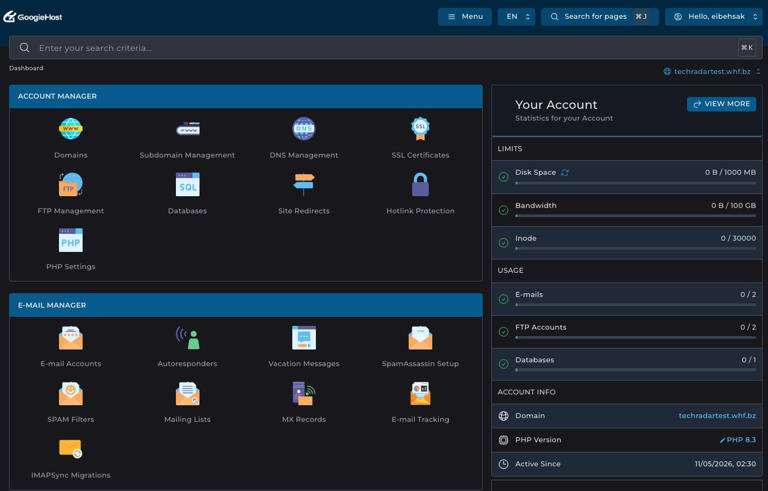Click Search for pages button
This screenshot has height=491, width=768.
600,17
